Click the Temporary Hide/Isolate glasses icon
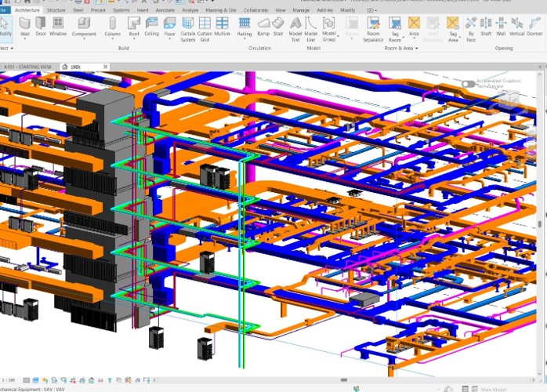Viewport: 547px width, 392px height. (x=100, y=380)
